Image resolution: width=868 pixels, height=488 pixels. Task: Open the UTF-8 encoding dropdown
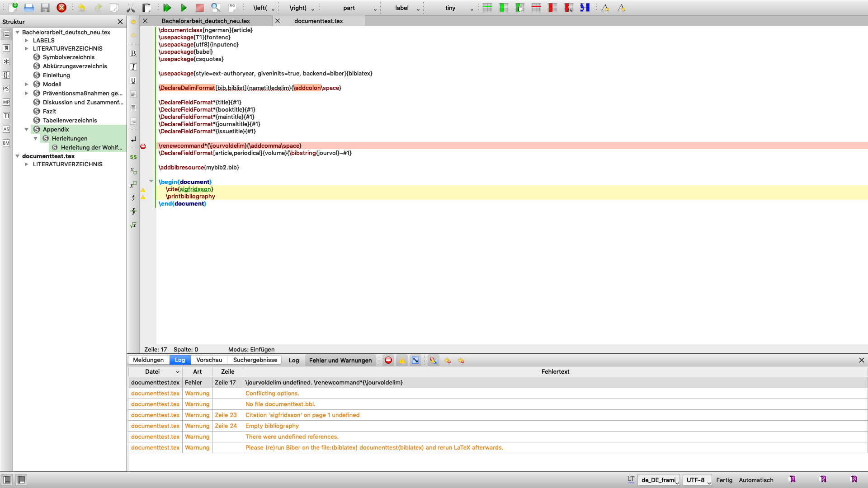tap(698, 480)
